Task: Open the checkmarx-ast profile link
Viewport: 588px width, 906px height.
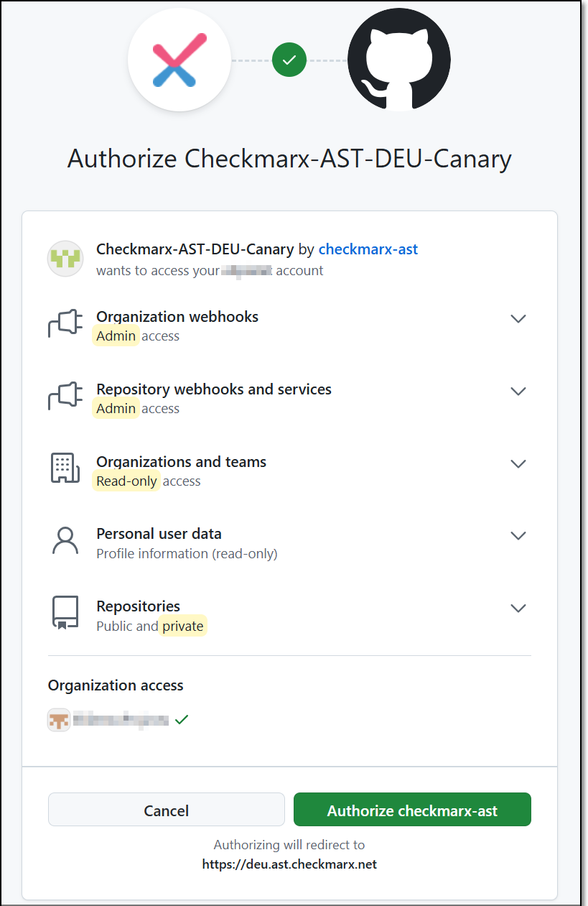Action: pyautogui.click(x=368, y=249)
